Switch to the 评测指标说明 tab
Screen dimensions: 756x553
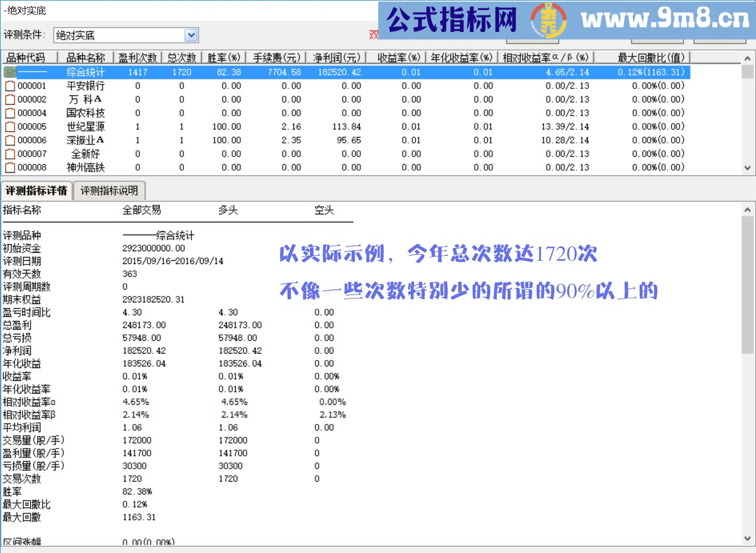[x=109, y=190]
